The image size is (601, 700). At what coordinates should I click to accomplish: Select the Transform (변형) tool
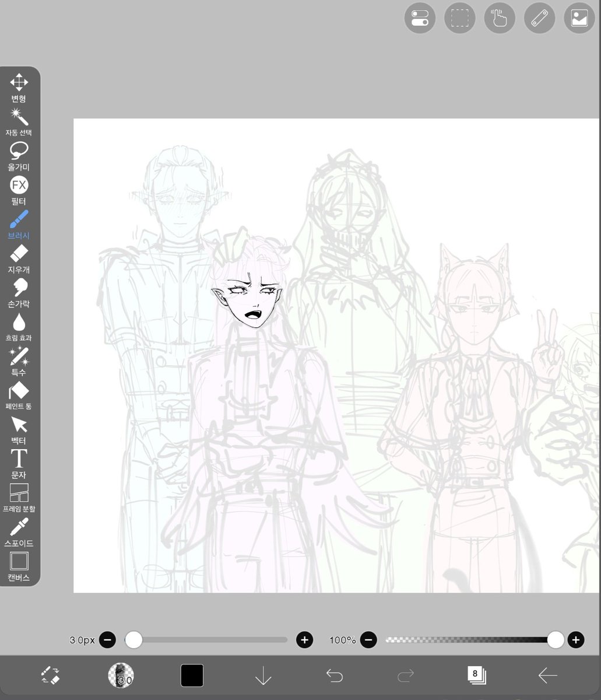[19, 88]
